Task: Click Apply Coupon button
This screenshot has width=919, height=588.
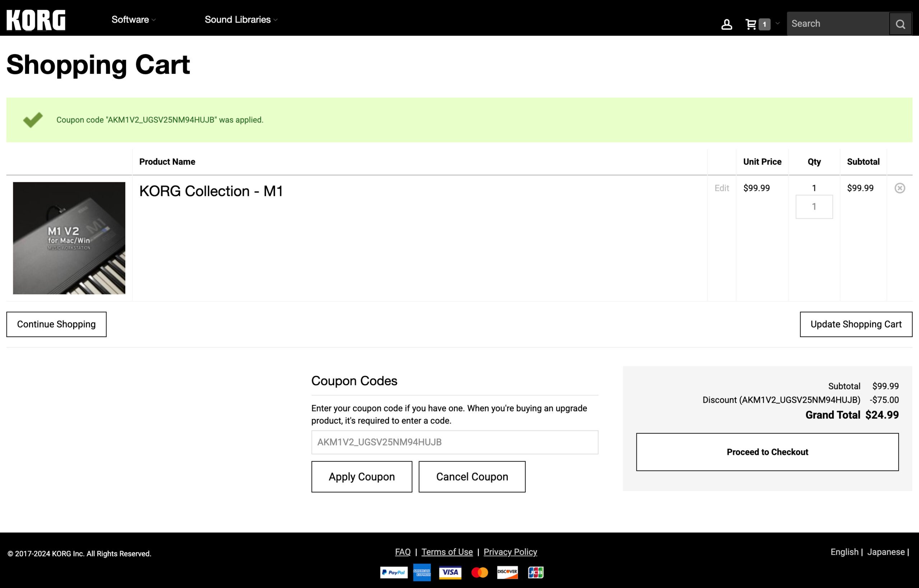Action: click(361, 477)
